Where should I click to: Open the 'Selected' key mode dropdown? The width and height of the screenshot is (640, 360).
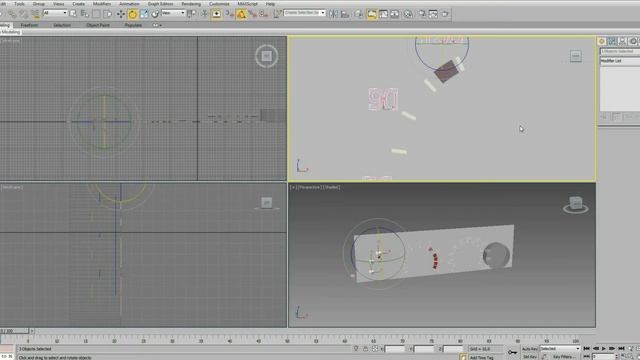click(560, 349)
